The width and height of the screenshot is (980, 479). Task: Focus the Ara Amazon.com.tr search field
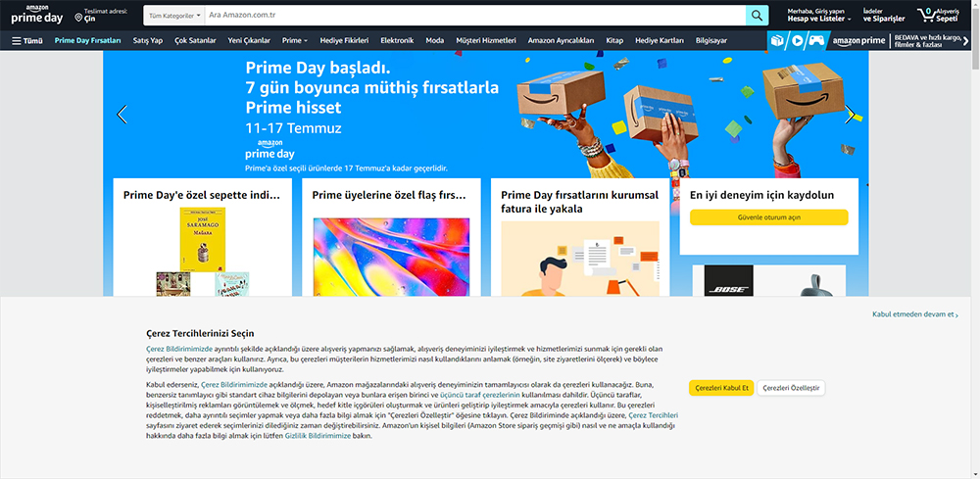(475, 16)
